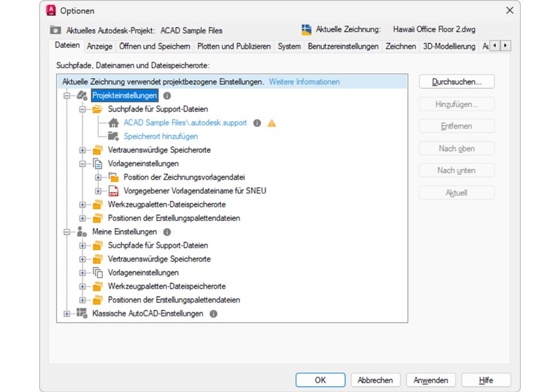Expand Position der Zeichnungsvorlagendatei
Screen dimensions: 560x392
(99, 177)
